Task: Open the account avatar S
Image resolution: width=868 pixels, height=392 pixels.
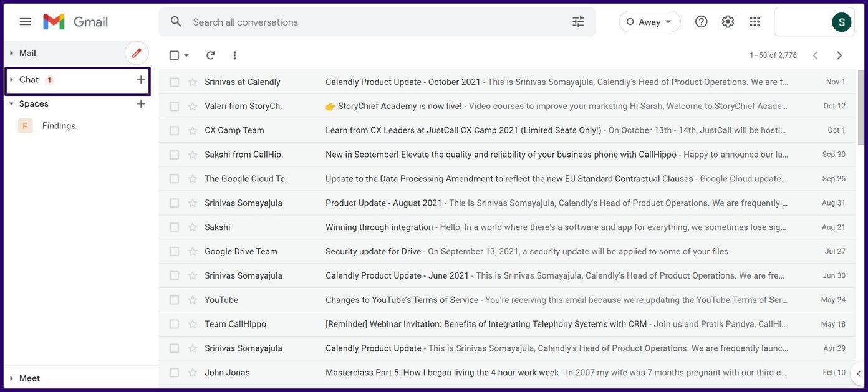Action: pos(842,22)
